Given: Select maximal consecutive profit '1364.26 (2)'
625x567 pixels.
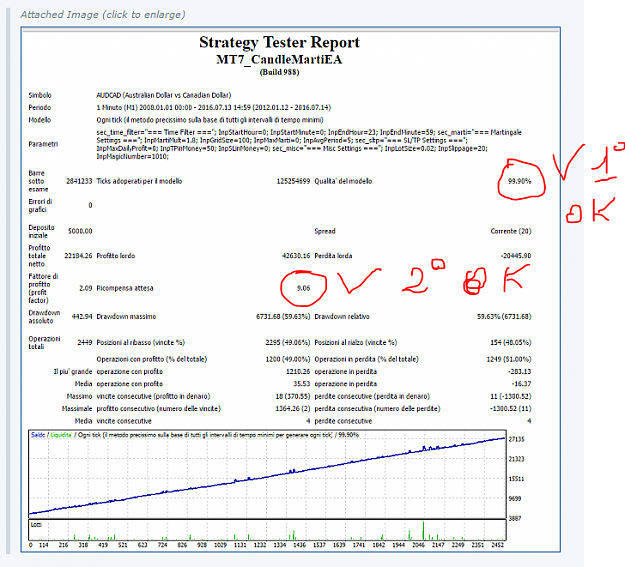Looking at the screenshot, I should click(293, 409).
